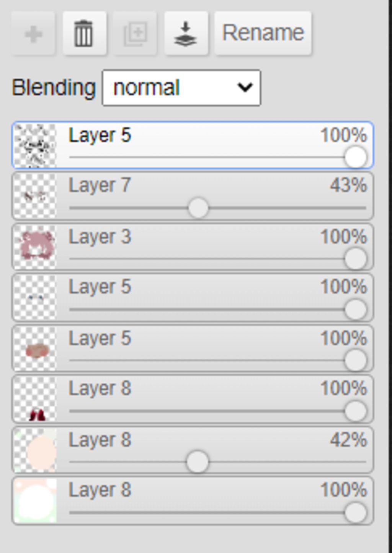
Task: Click the Layer 7 opacity slider handle
Action: coord(198,208)
